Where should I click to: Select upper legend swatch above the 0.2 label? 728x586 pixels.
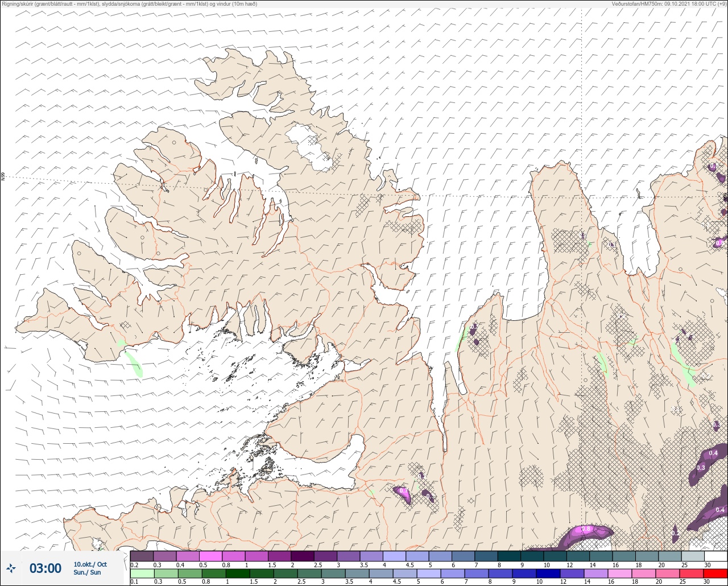tap(142, 556)
